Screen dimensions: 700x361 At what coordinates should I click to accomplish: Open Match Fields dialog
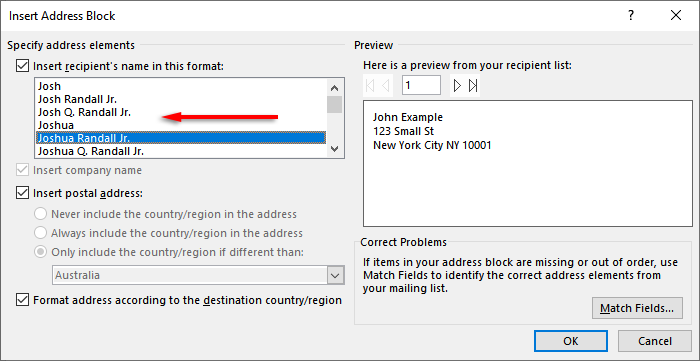(x=637, y=308)
